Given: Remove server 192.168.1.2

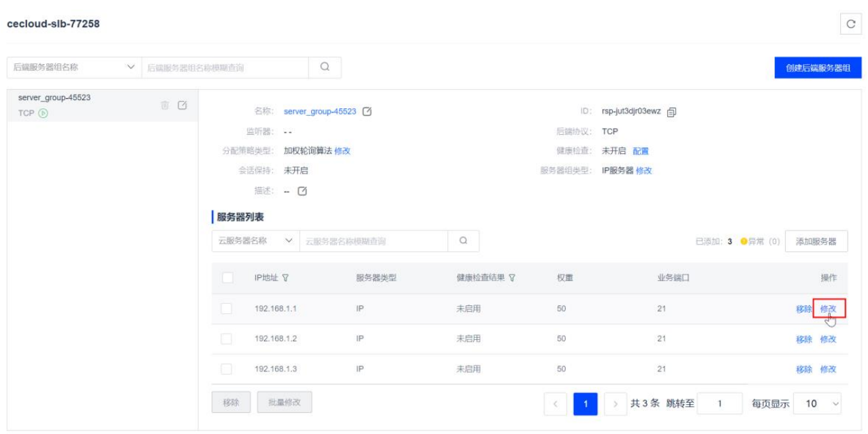Looking at the screenshot, I should coord(804,339).
